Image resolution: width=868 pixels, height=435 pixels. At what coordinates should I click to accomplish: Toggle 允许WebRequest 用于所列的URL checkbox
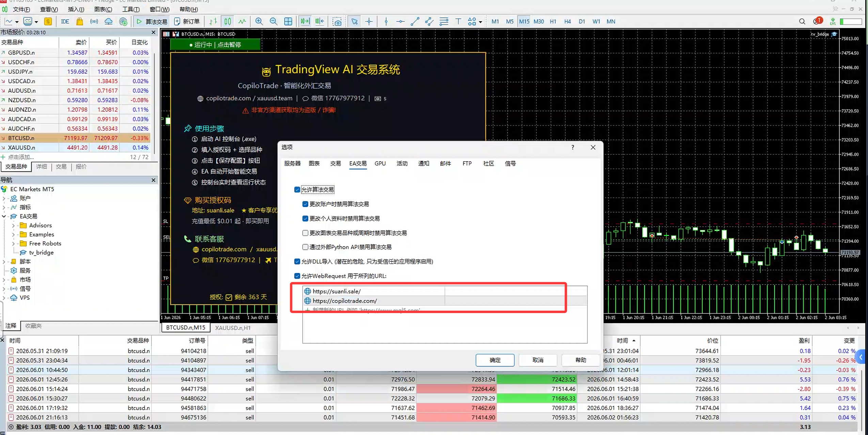point(297,276)
